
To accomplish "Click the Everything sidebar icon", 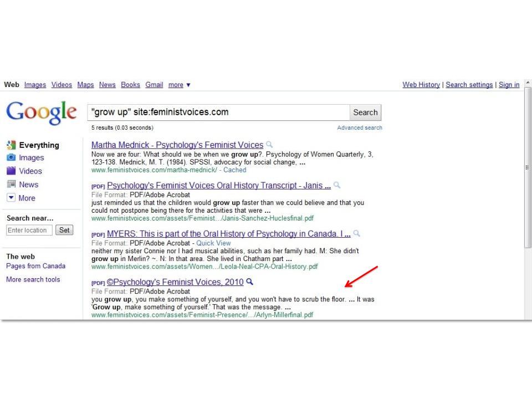I will tap(11, 145).
